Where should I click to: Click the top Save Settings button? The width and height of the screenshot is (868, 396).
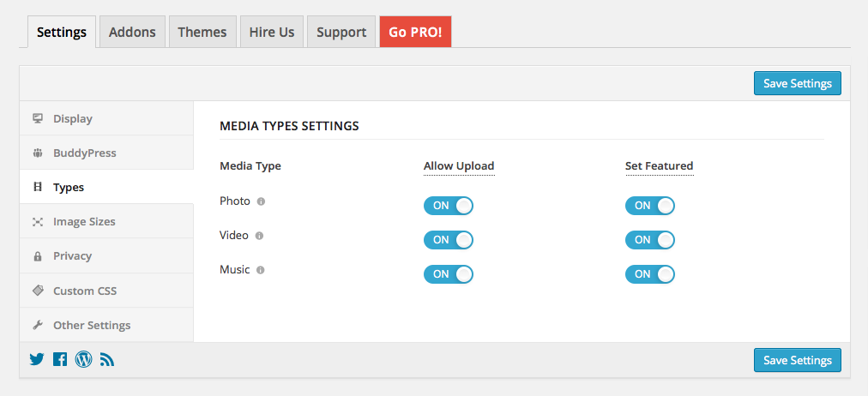click(x=797, y=83)
